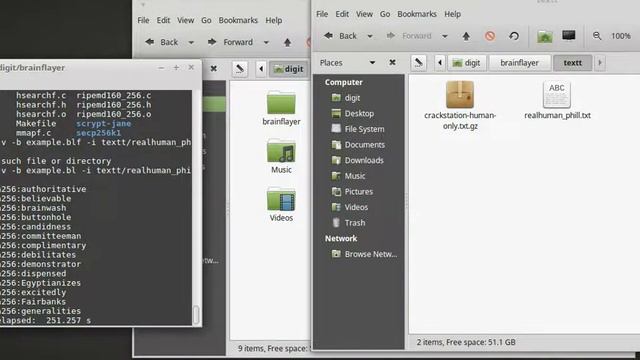Close sidebar pane in left window
Viewport: 640px width, 360px height.
[213, 69]
